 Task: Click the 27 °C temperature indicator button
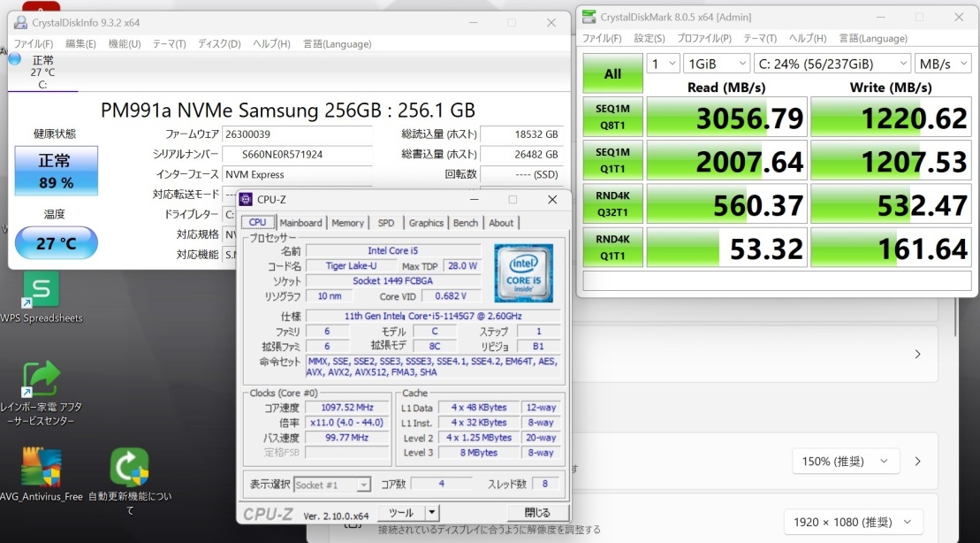[x=57, y=242]
